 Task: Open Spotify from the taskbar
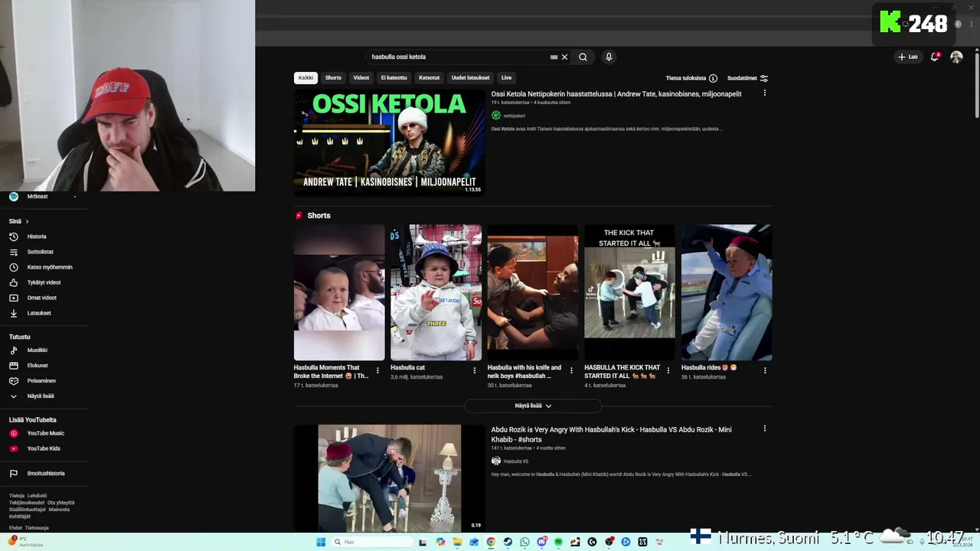(x=558, y=542)
